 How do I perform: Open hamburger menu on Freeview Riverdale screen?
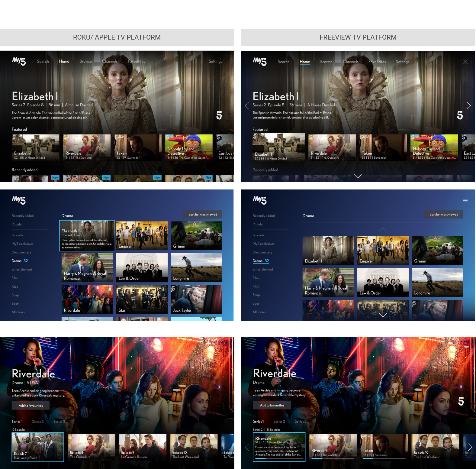pos(467,348)
